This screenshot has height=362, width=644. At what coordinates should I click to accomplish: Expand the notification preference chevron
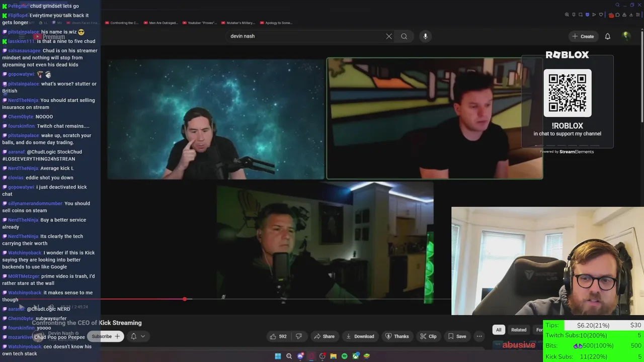coord(143,336)
